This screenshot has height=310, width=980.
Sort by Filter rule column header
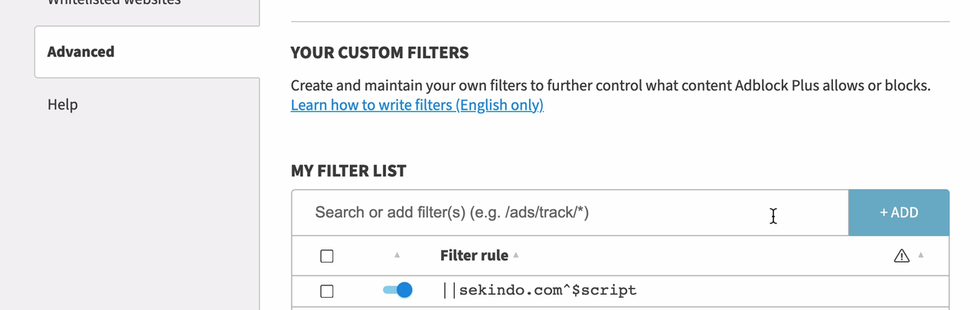pos(474,256)
